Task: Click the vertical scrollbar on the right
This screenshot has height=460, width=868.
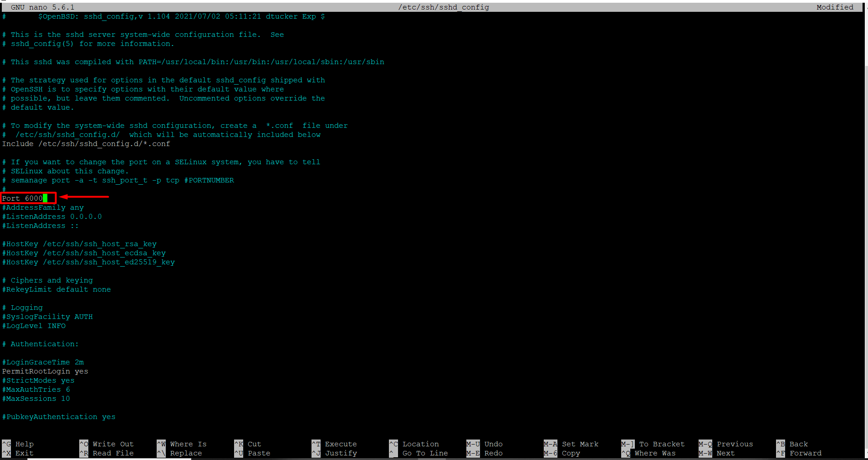Action: pos(866,227)
